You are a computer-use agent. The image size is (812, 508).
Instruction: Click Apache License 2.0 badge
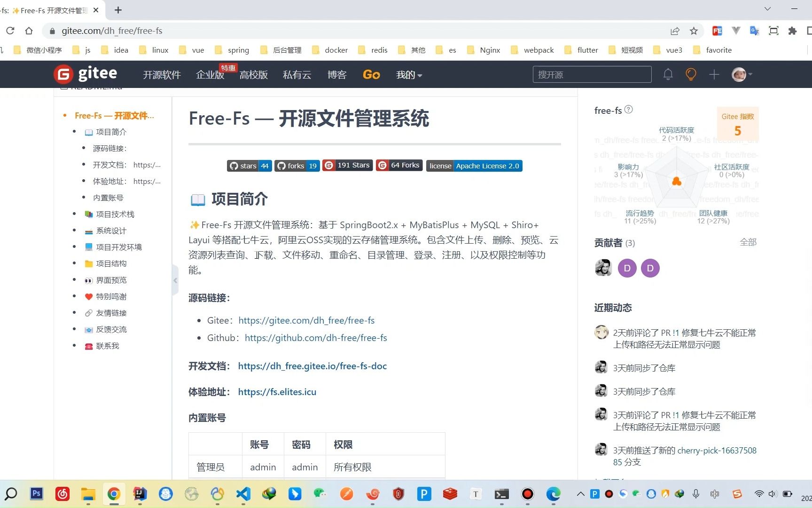474,166
